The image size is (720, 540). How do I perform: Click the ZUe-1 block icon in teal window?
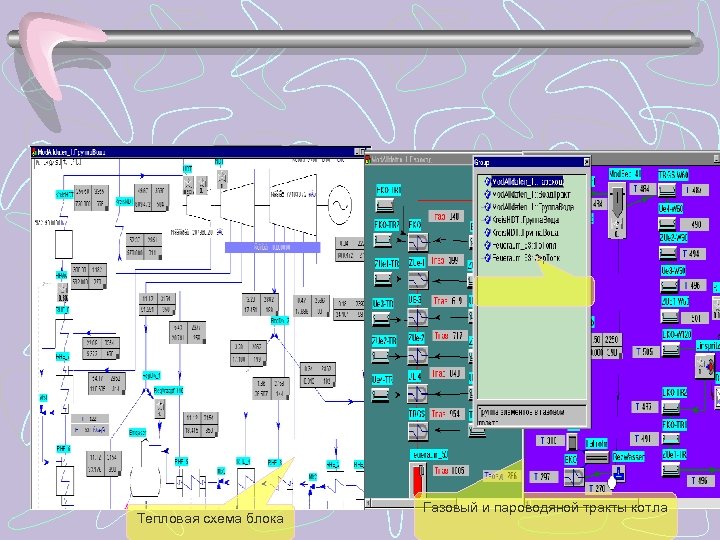pyautogui.click(x=418, y=280)
